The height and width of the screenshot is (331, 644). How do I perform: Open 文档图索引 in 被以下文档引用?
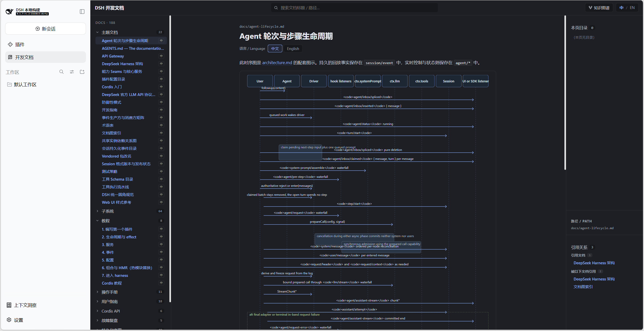[x=583, y=287]
